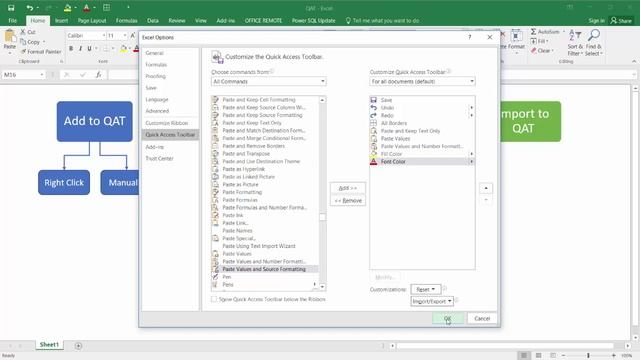This screenshot has width=640, height=360.
Task: Open the For all documents dropdown
Action: click(422, 81)
